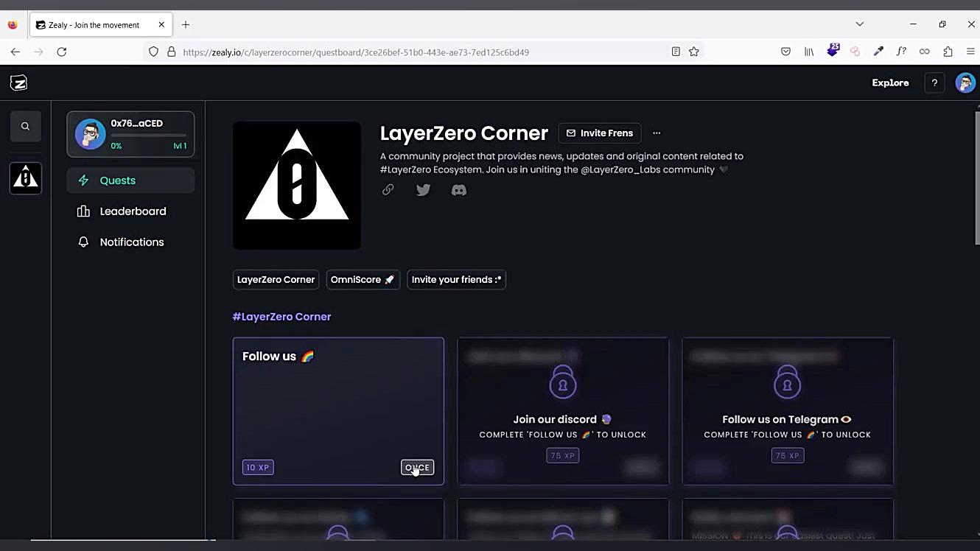
Task: Open the three-dots more options menu
Action: (x=657, y=133)
